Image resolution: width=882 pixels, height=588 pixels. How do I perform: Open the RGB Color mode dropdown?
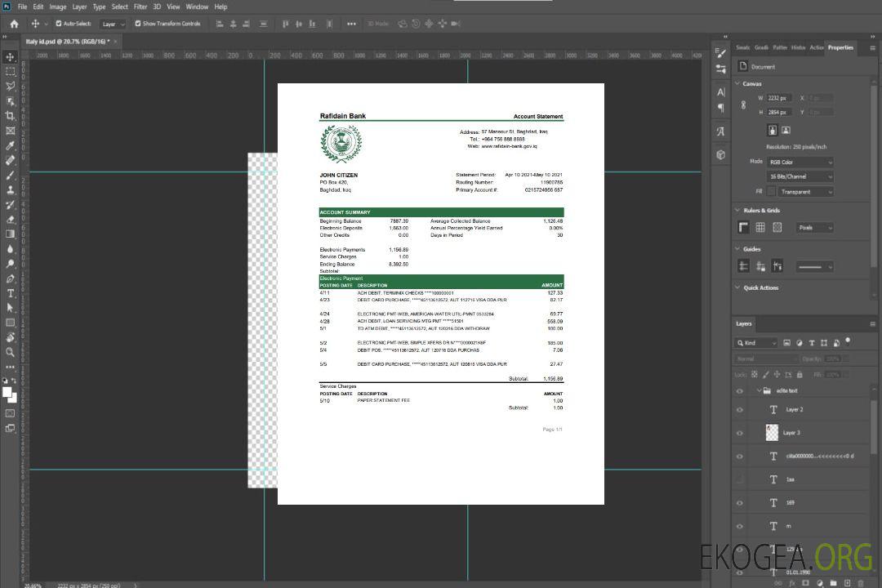click(x=800, y=162)
